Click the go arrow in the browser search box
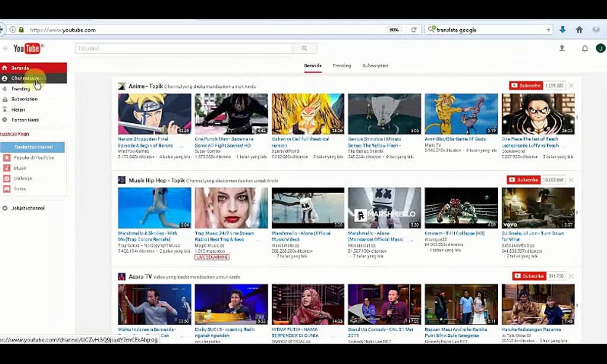 click(x=548, y=30)
